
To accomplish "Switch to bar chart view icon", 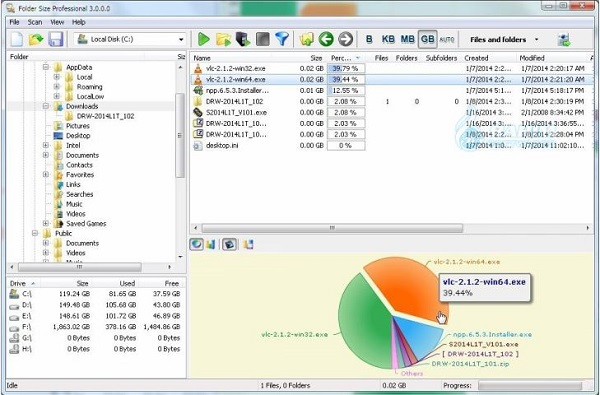I will [211, 244].
